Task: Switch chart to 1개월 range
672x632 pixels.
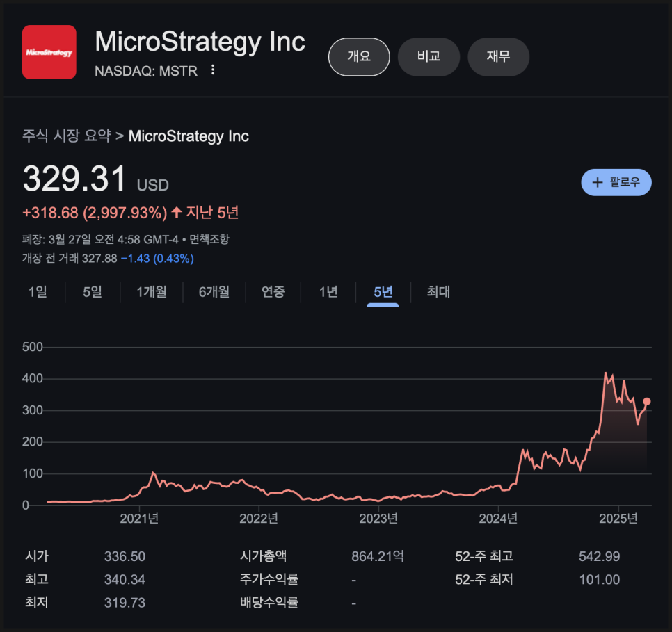Action: pyautogui.click(x=151, y=292)
